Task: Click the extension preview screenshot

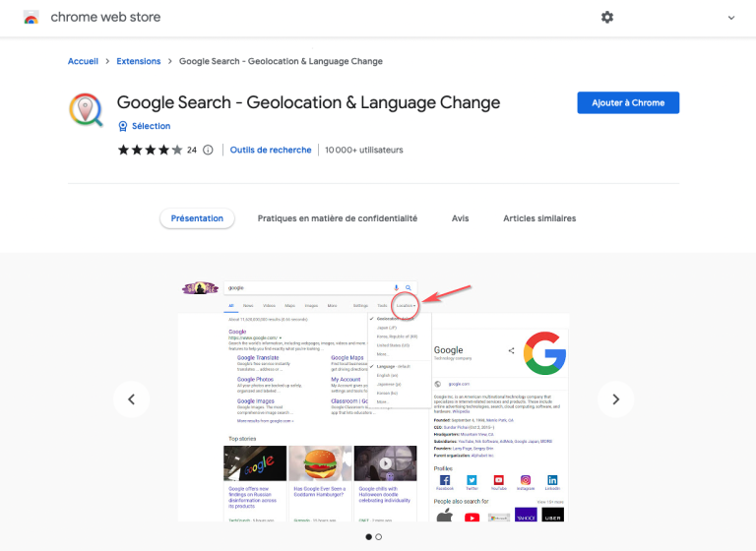Action: 374,401
